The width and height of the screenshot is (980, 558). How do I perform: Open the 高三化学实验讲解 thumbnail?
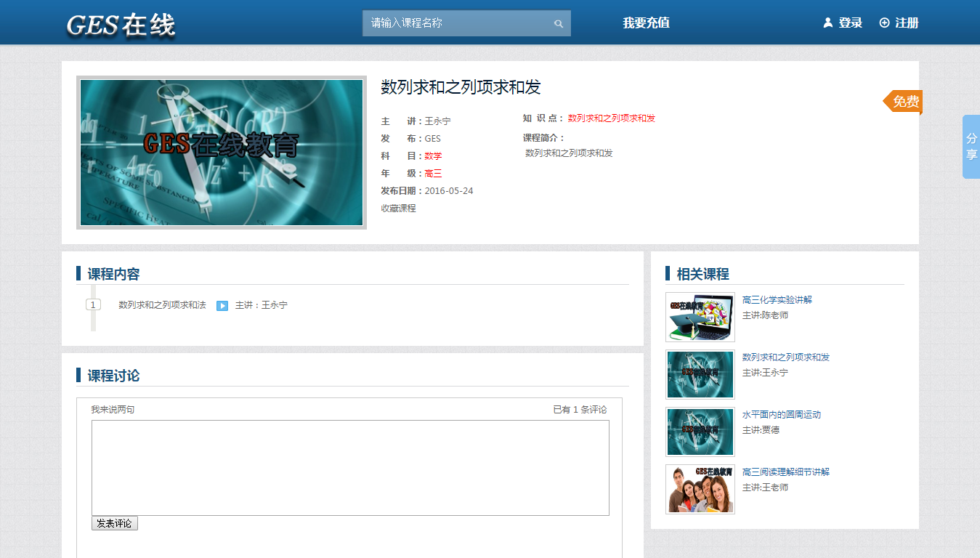[700, 318]
